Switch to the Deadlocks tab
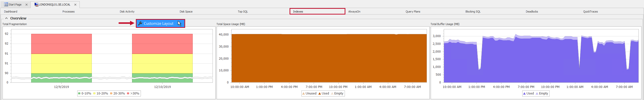The image size is (644, 100). coord(532,12)
